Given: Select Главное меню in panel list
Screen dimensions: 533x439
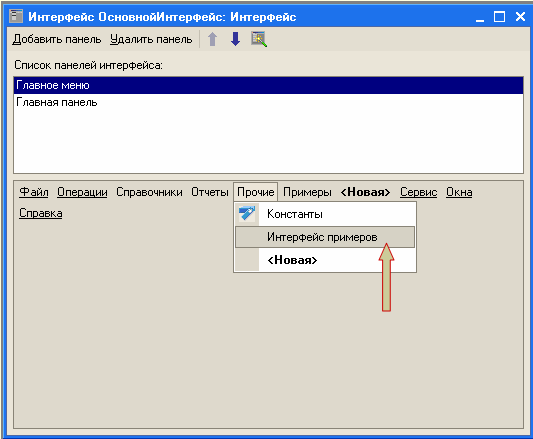Looking at the screenshot, I should (268, 85).
